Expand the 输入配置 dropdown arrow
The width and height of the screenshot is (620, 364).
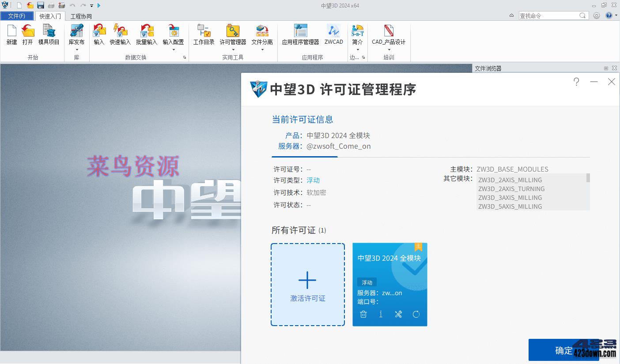pos(173,49)
